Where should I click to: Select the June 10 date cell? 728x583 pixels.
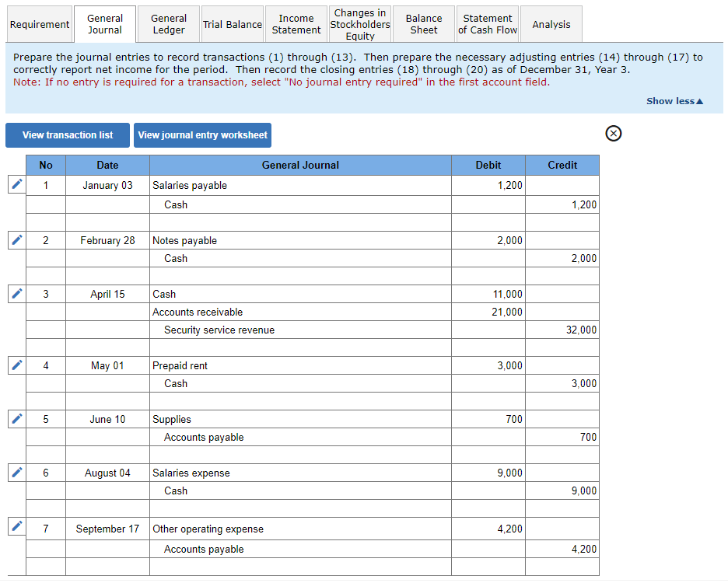coord(107,419)
